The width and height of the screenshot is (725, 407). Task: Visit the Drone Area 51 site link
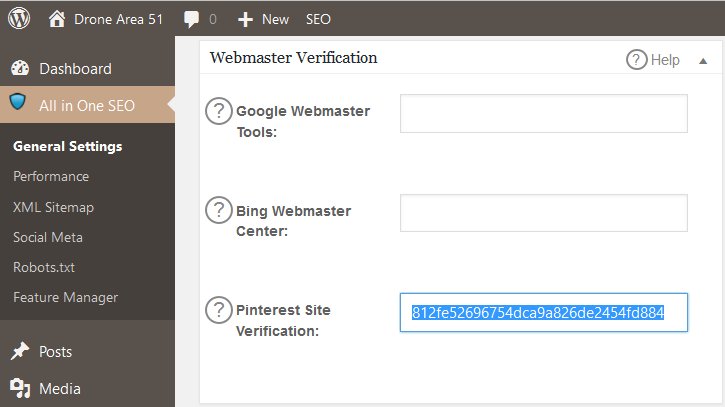[118, 19]
